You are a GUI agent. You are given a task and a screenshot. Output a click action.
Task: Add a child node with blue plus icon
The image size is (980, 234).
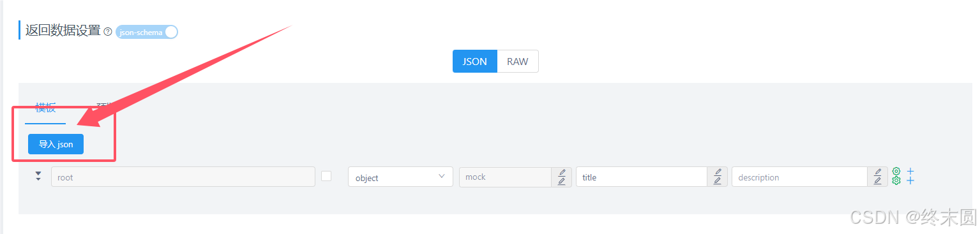pyautogui.click(x=910, y=176)
